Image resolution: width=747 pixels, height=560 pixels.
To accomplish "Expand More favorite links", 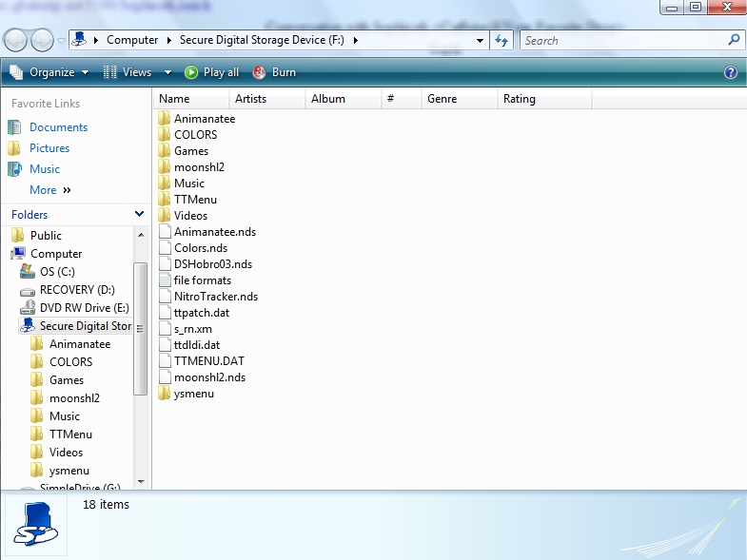I will point(50,190).
